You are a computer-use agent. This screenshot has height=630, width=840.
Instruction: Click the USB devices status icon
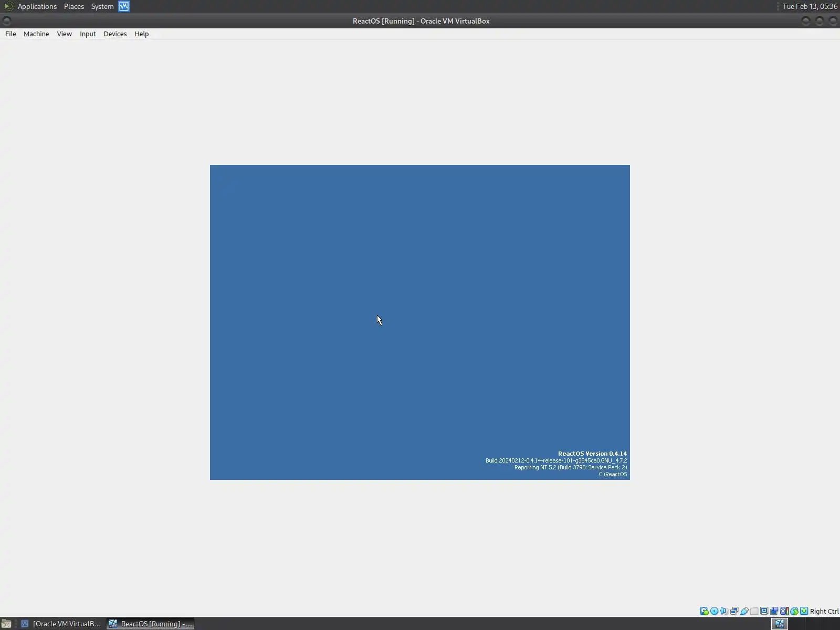tap(744, 611)
